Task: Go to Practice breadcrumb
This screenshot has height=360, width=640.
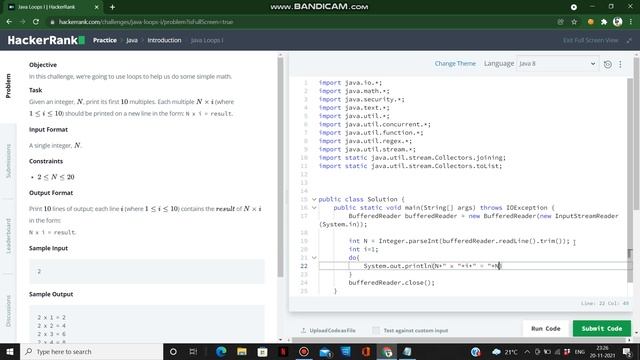Action: (x=105, y=40)
